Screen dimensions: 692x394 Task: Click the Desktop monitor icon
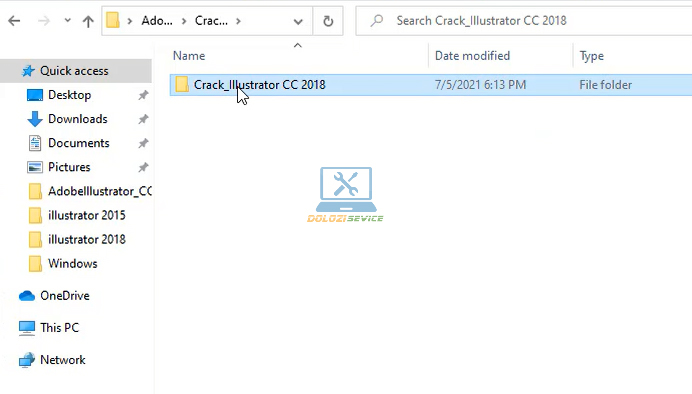click(35, 95)
